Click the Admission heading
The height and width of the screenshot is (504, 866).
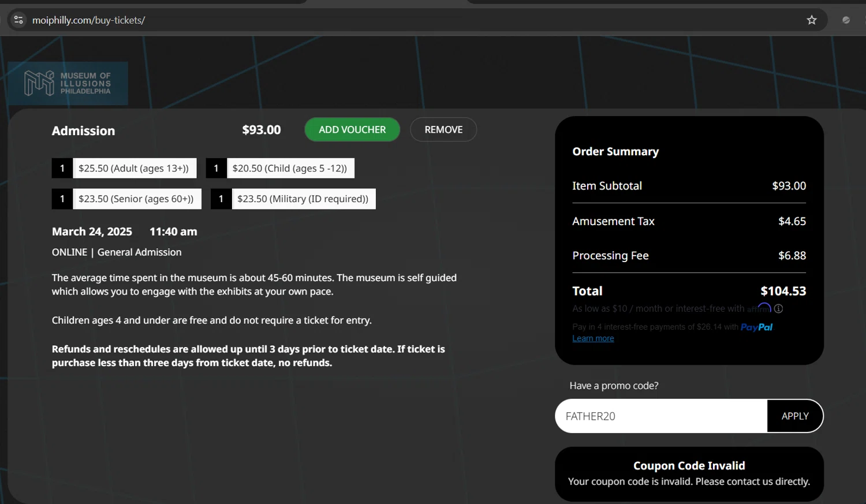click(x=83, y=131)
